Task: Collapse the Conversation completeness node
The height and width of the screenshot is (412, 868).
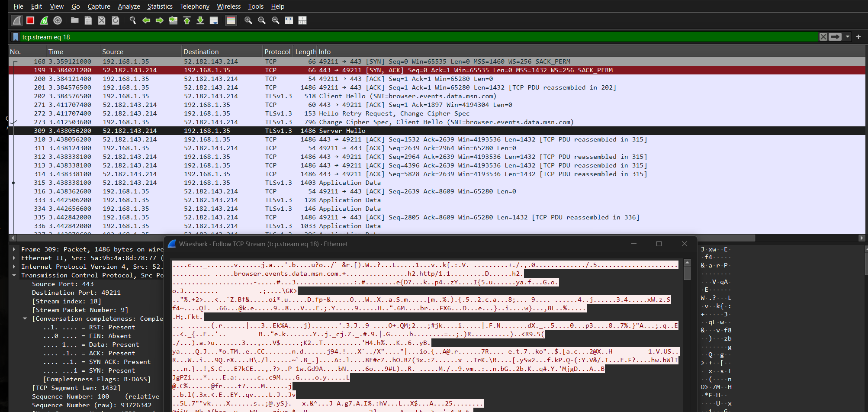Action: pos(25,319)
